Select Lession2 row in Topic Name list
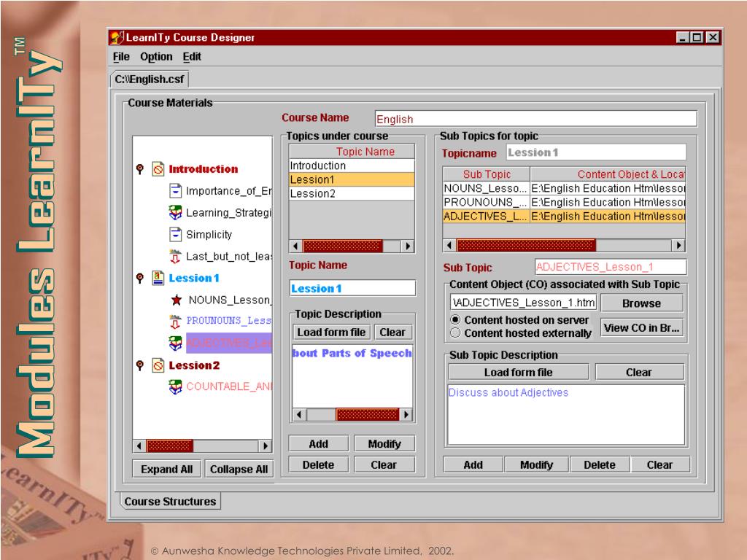Screen dimensions: 747x560 point(352,193)
